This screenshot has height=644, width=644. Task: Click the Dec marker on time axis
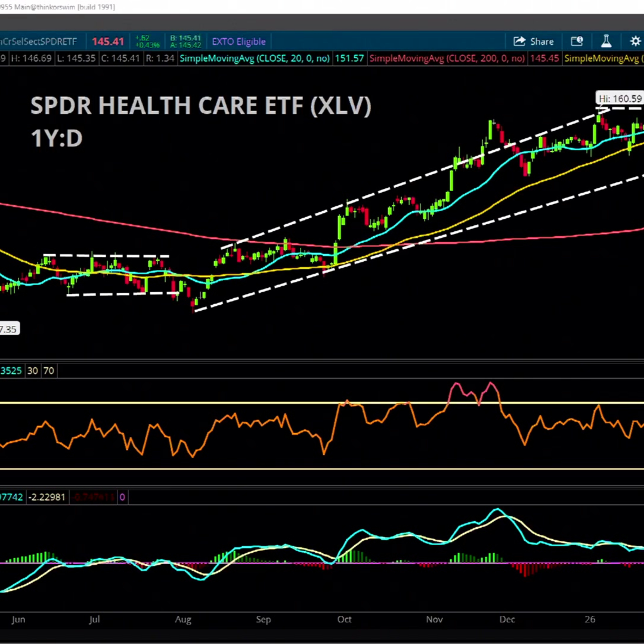click(507, 619)
